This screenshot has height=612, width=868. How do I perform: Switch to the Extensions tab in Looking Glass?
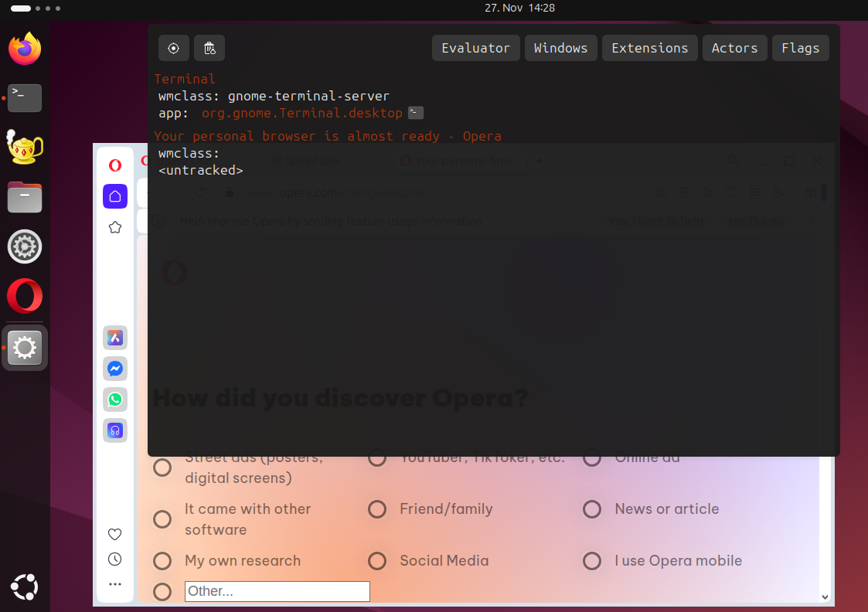649,48
